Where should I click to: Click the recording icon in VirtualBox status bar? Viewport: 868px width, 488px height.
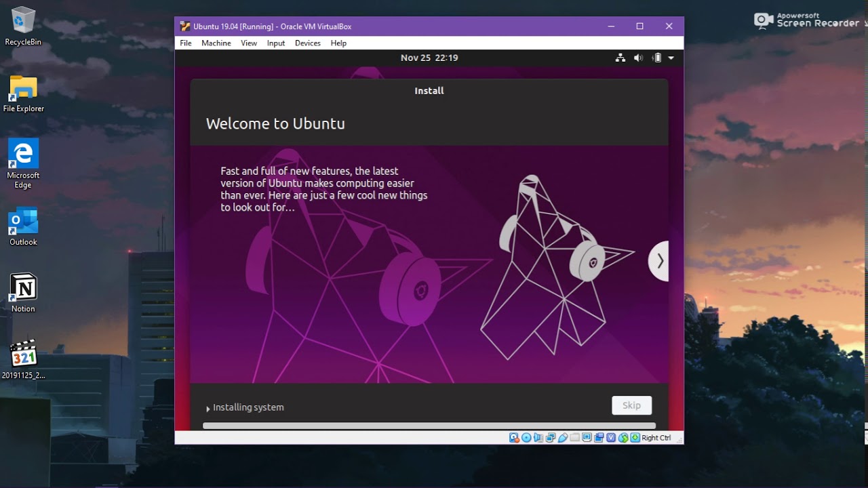(x=599, y=438)
